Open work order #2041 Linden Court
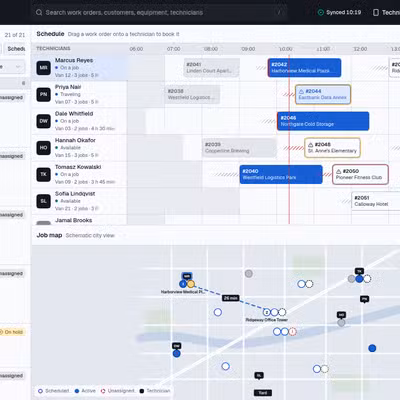 (x=212, y=68)
